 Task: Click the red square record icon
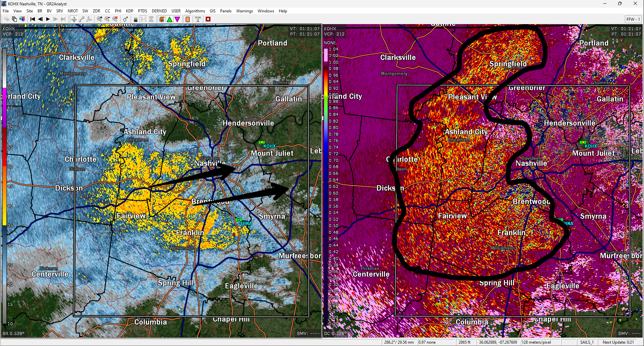[x=208, y=19]
